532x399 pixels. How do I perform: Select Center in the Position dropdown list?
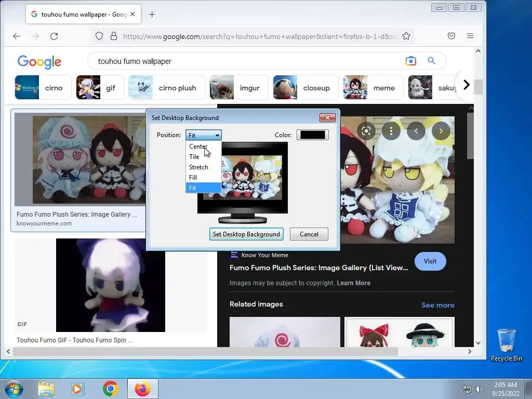tap(203, 147)
